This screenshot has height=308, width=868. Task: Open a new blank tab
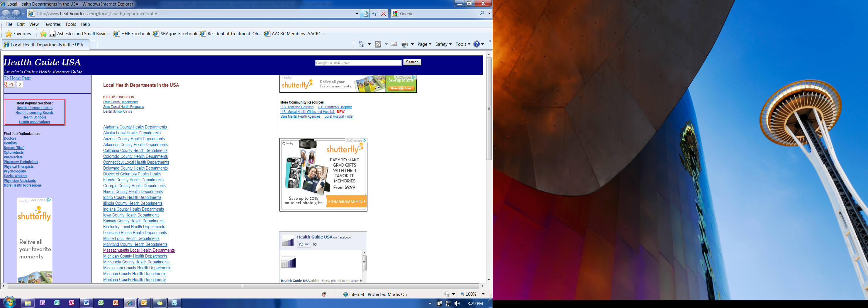94,45
